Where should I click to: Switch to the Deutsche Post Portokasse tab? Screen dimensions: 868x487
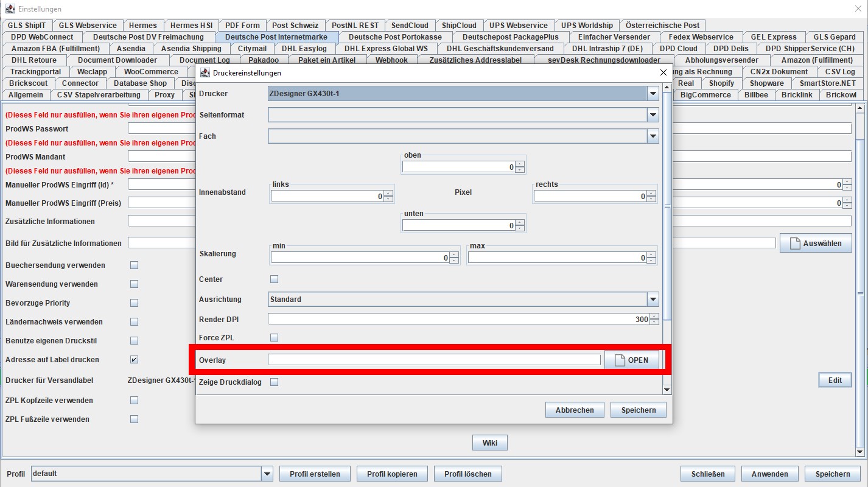(x=395, y=37)
